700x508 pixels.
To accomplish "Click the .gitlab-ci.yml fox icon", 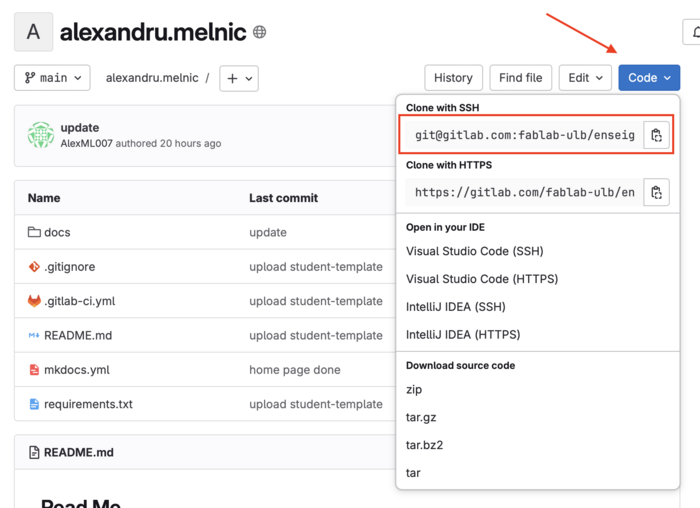I will tap(34, 301).
